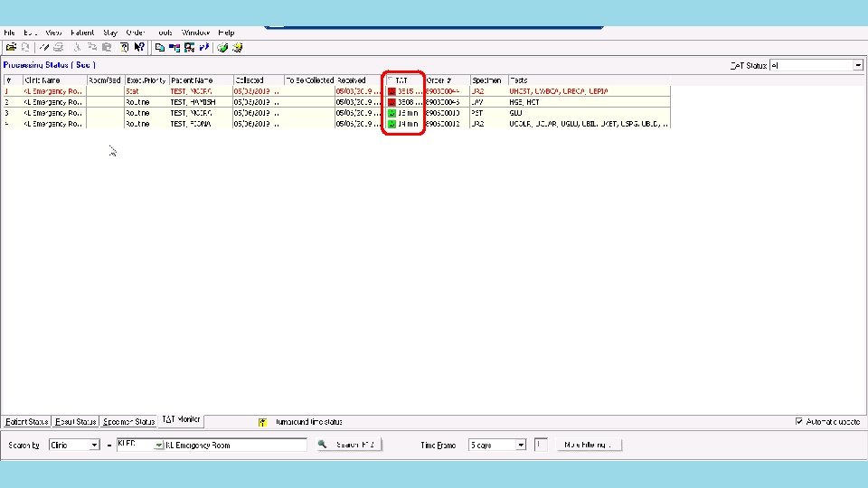Image resolution: width=868 pixels, height=488 pixels.
Task: Open the Help menu
Action: 226,33
